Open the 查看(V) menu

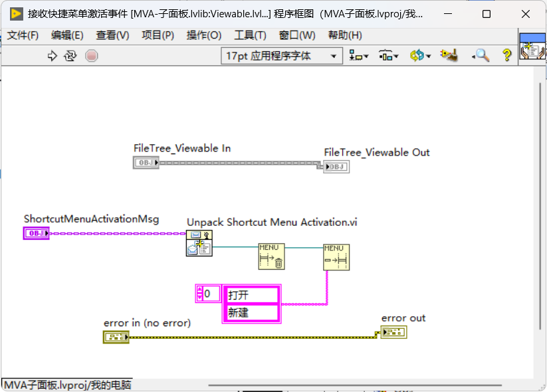click(112, 35)
